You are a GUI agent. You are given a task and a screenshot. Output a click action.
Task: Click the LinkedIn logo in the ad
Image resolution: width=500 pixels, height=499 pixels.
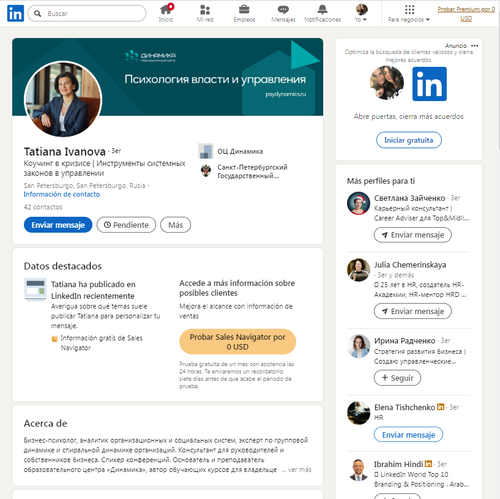(429, 84)
